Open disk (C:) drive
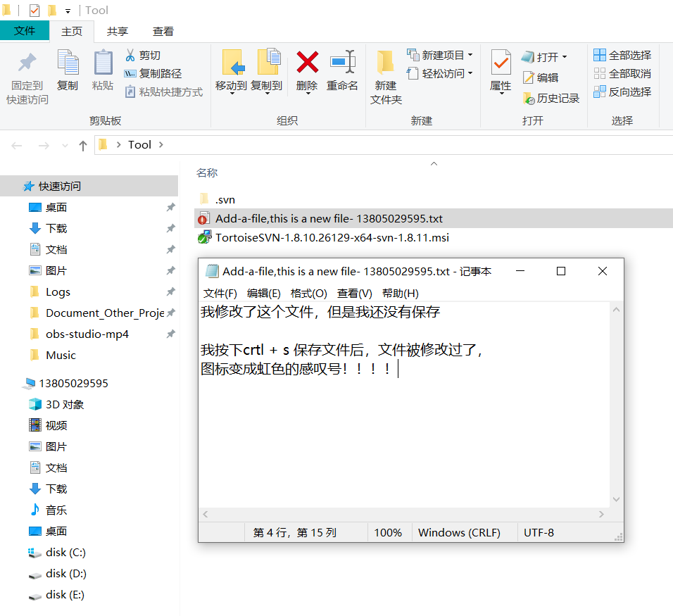Image resolution: width=673 pixels, height=616 pixels. coord(65,553)
